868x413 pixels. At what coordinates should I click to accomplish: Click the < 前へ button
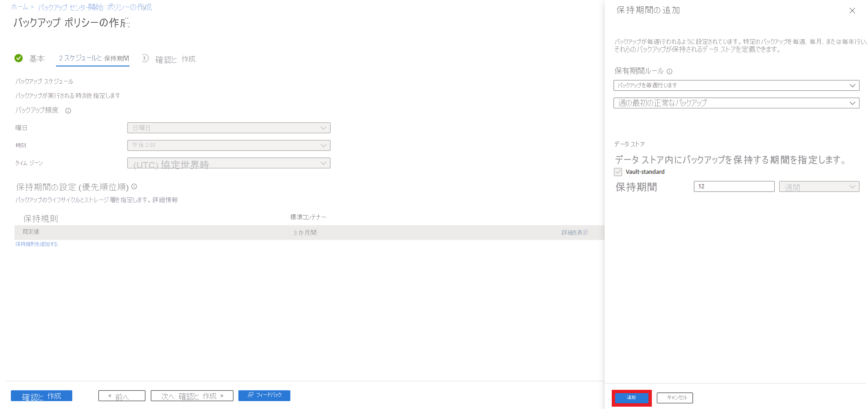pyautogui.click(x=122, y=396)
